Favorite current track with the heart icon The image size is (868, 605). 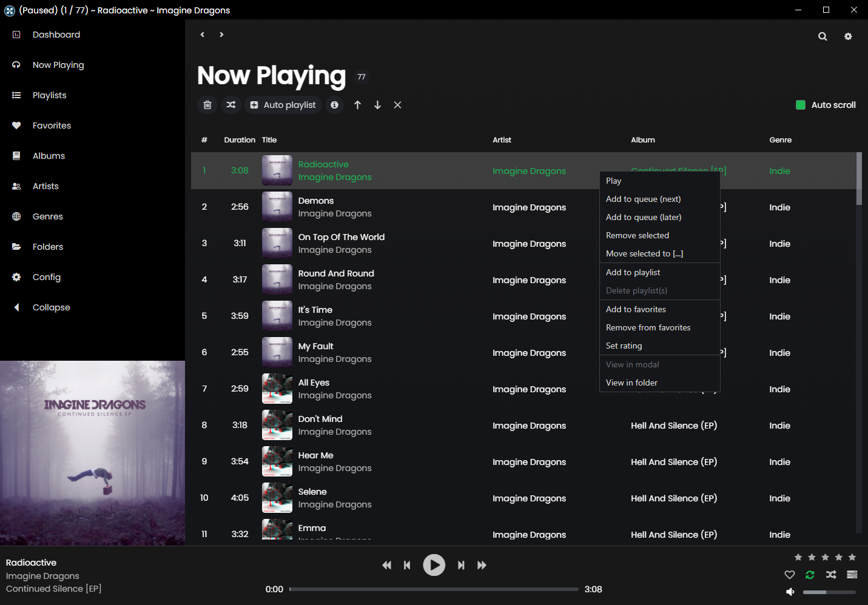[x=789, y=575]
